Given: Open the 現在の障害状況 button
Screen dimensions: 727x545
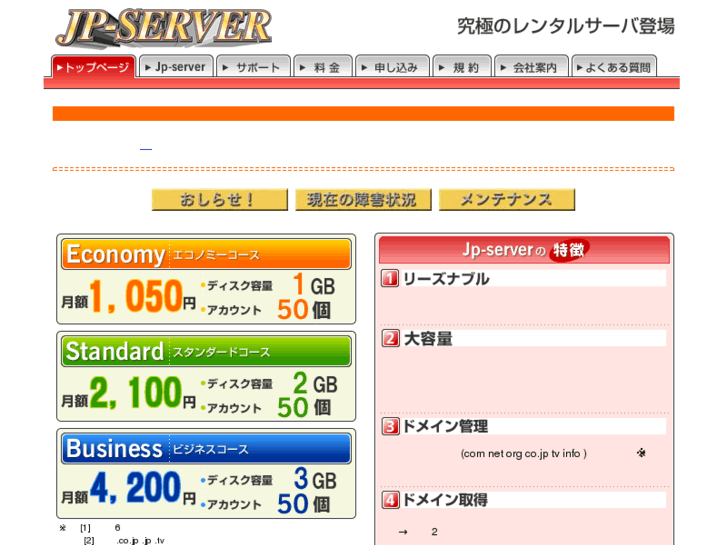Looking at the screenshot, I should 363,199.
